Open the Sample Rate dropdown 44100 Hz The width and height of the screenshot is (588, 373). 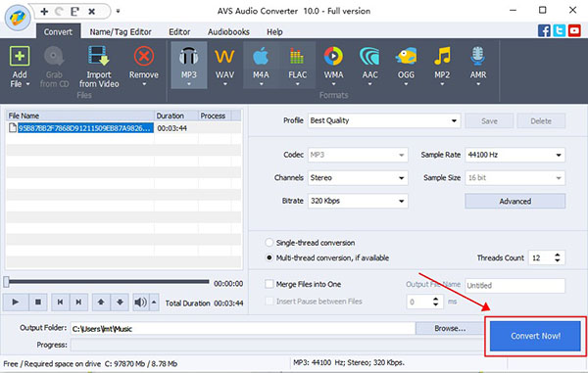(x=514, y=155)
